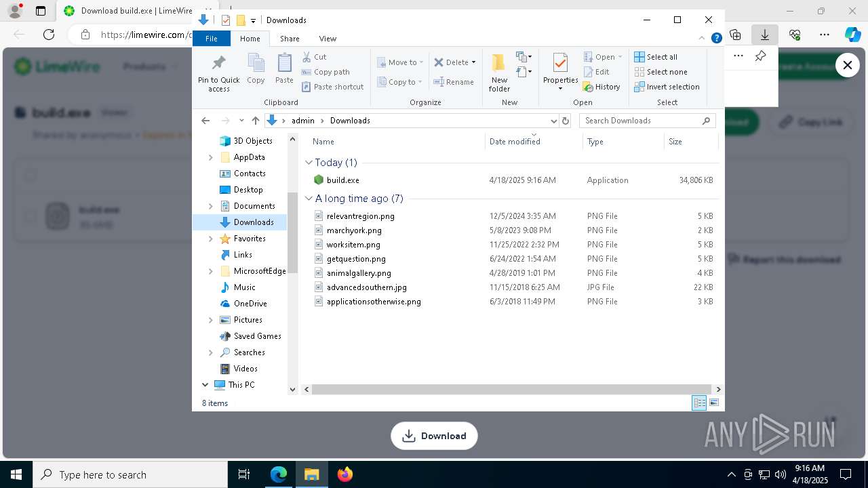Open Move to dropdown
The height and width of the screenshot is (488, 868).
pos(400,62)
